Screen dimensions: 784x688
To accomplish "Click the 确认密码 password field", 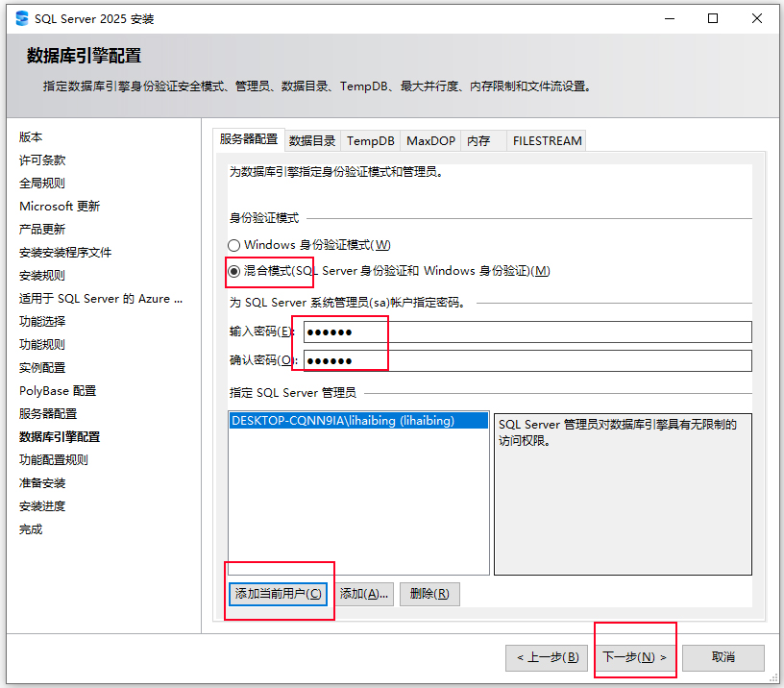I will [x=527, y=360].
